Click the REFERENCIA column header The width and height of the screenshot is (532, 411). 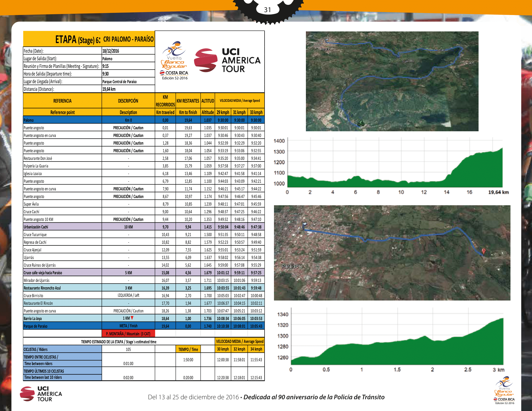pos(62,101)
